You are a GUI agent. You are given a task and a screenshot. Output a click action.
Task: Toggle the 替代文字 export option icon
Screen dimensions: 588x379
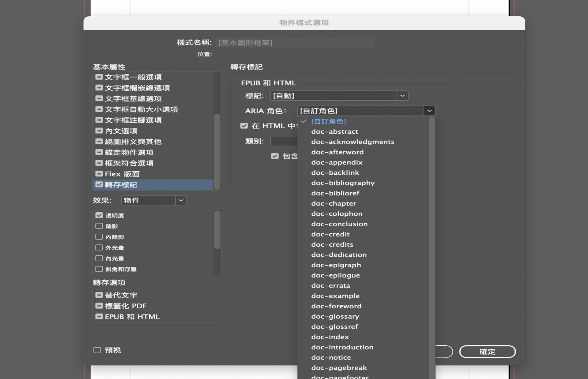coord(99,295)
